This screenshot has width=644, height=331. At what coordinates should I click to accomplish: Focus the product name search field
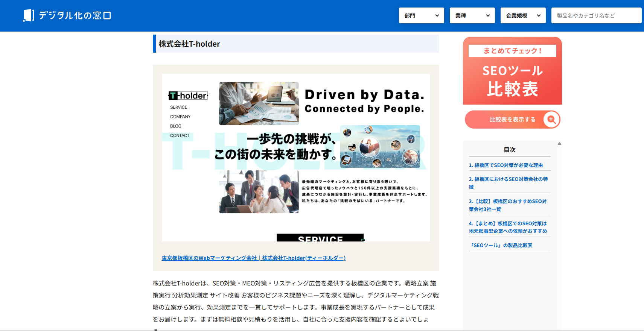(x=596, y=15)
